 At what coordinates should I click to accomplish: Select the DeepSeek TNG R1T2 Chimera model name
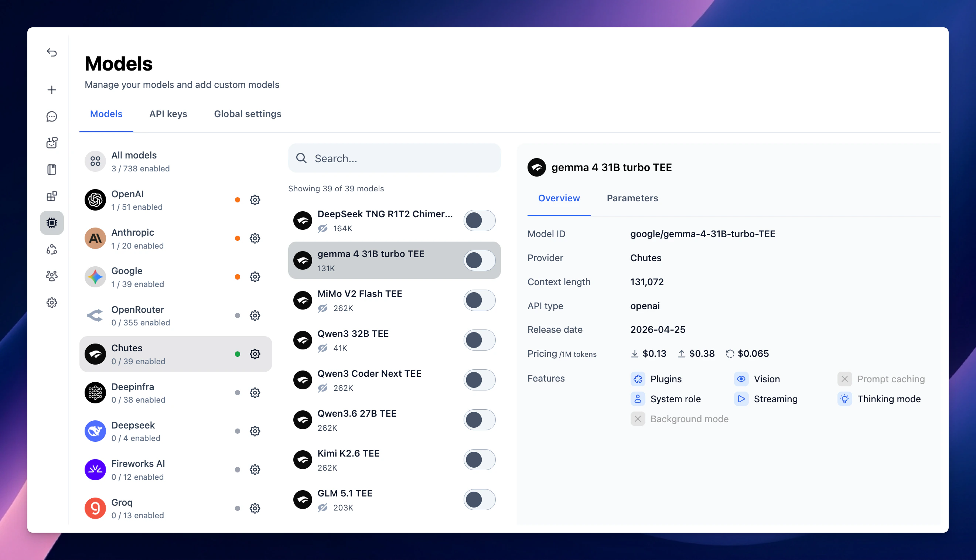[385, 214]
